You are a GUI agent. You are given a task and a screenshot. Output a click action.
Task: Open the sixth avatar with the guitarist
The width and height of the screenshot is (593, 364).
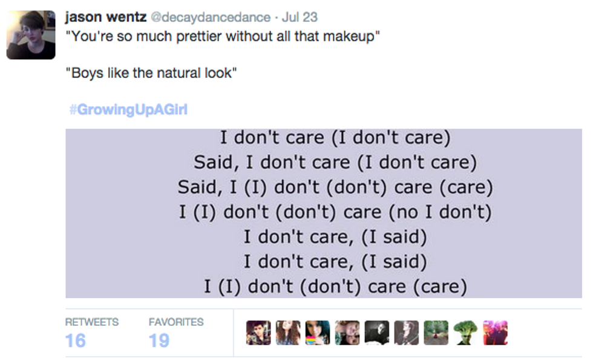coord(407,333)
